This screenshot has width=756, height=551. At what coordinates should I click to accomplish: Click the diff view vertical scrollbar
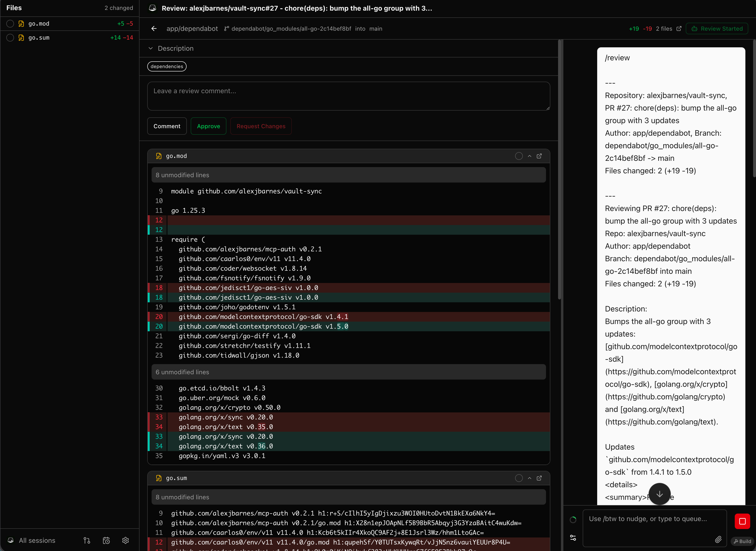560,170
